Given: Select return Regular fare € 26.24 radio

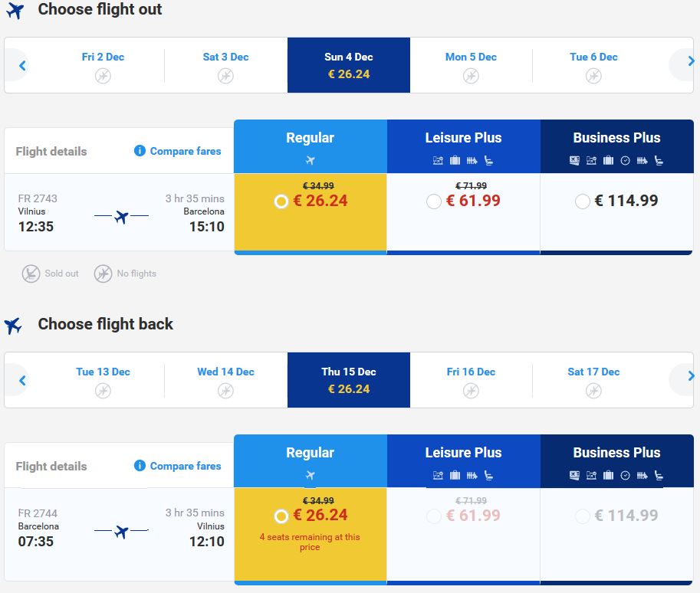Looking at the screenshot, I should pos(281,516).
